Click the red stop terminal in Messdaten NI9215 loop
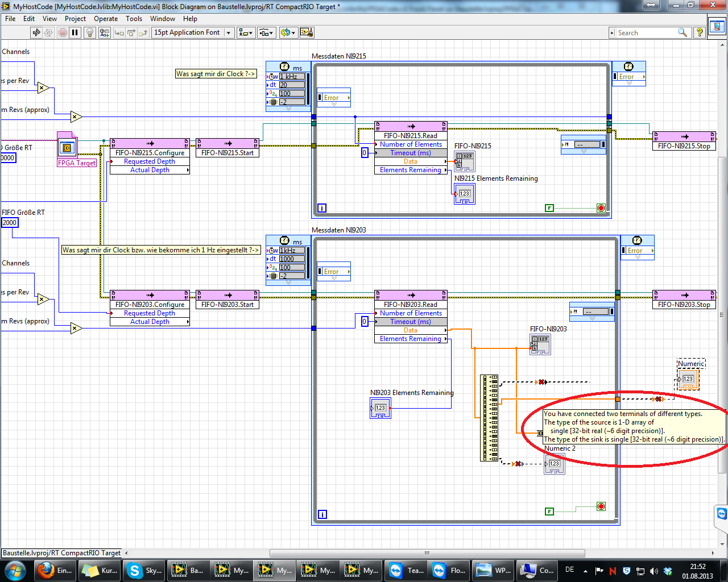This screenshot has width=728, height=582. tap(601, 208)
